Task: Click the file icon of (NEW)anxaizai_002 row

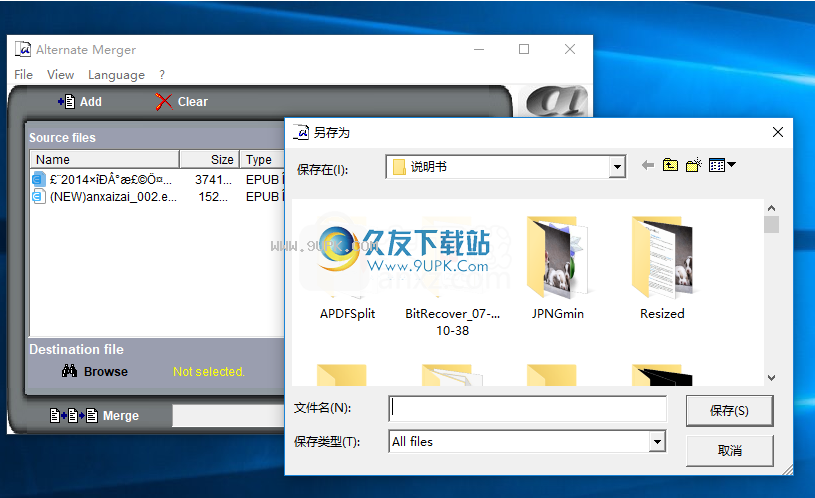Action: coord(39,196)
